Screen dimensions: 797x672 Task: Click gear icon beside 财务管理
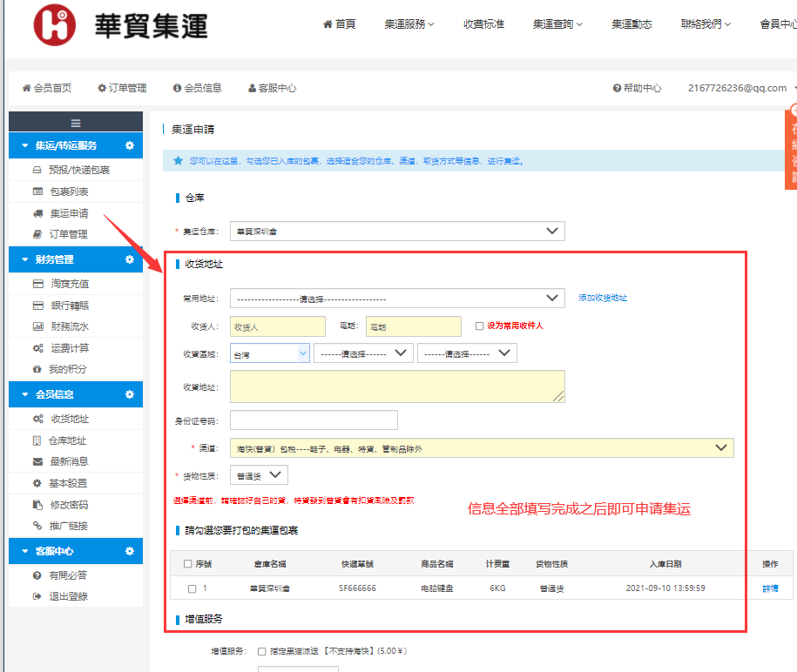(130, 259)
